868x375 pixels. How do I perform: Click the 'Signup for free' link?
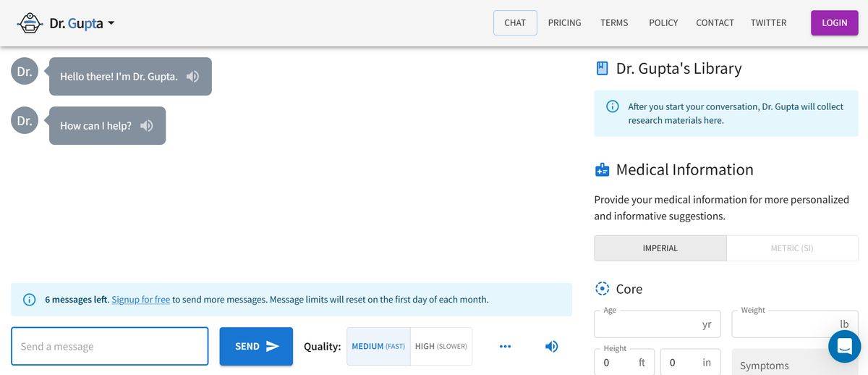coord(141,300)
